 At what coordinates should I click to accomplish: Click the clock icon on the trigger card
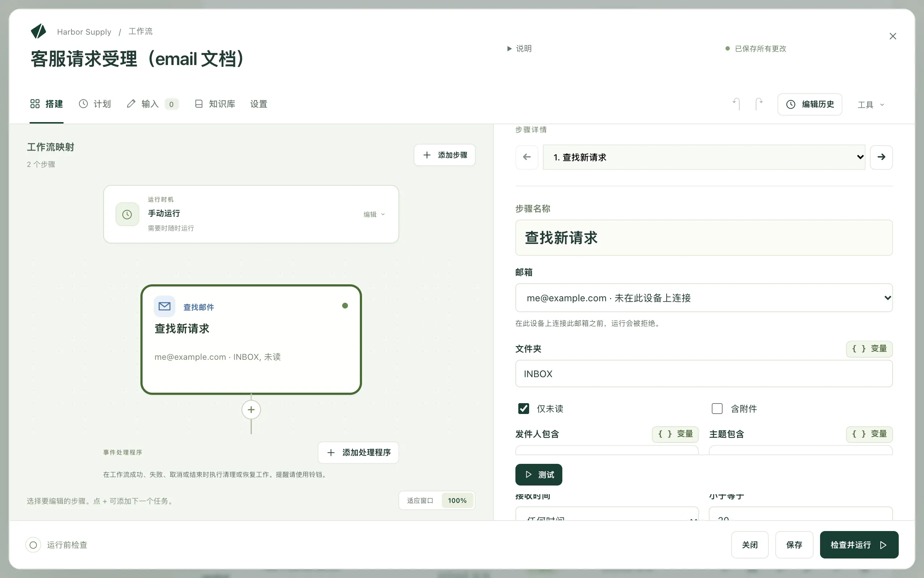127,214
